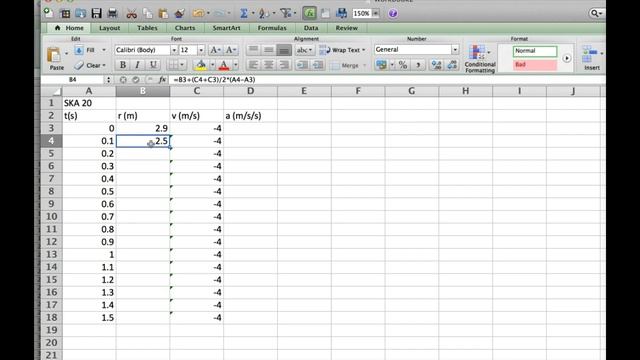Open the Calibri (Body) font dropdown
Viewport: 640px width, 360px height.
pos(174,50)
